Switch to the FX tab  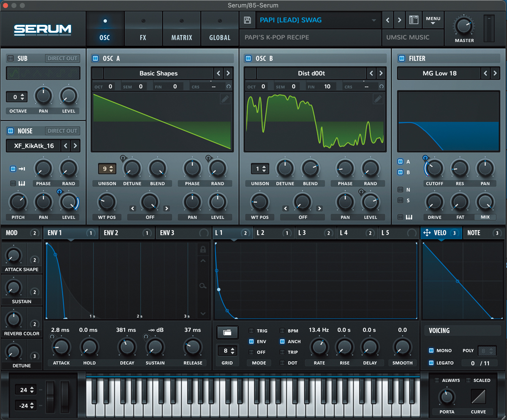pos(143,29)
